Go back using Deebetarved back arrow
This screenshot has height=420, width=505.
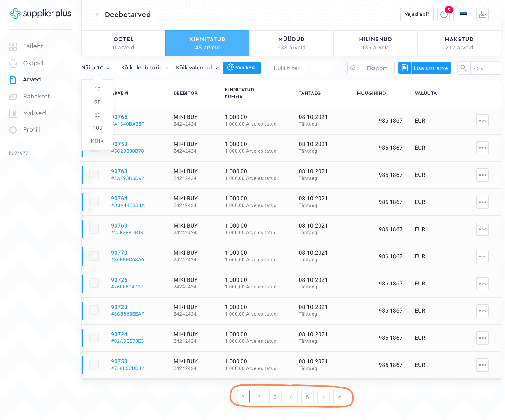(97, 15)
